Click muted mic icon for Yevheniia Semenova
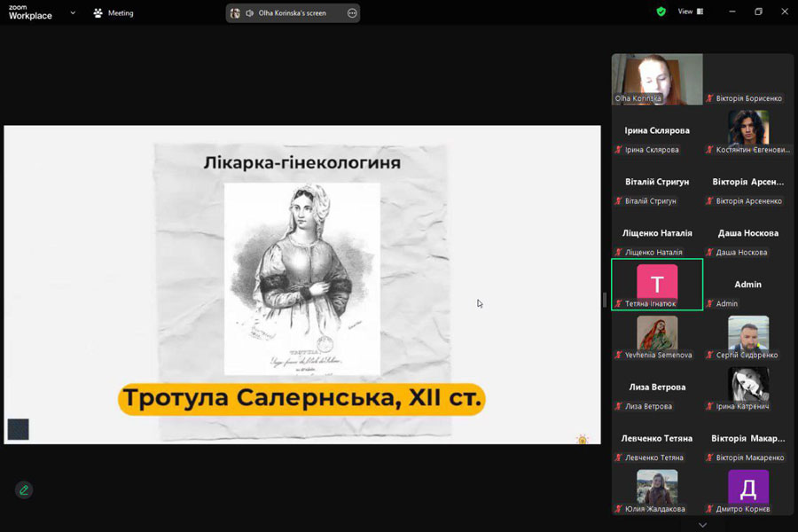 point(618,355)
